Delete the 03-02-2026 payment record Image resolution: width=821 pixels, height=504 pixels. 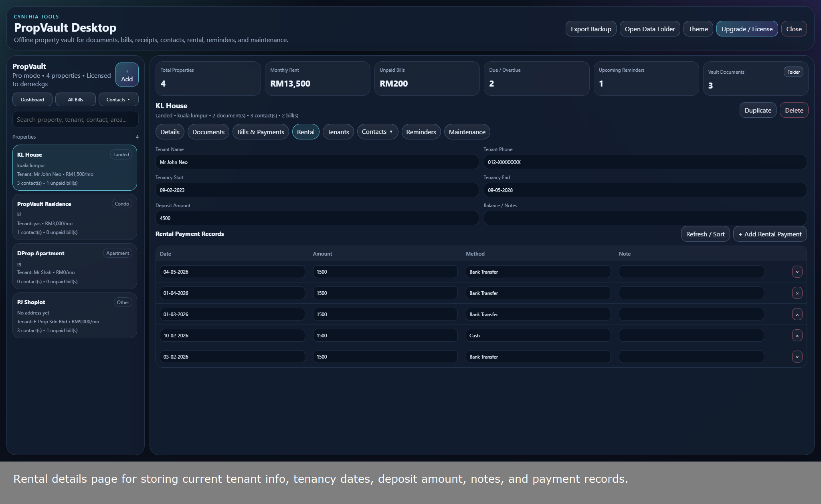pyautogui.click(x=797, y=357)
